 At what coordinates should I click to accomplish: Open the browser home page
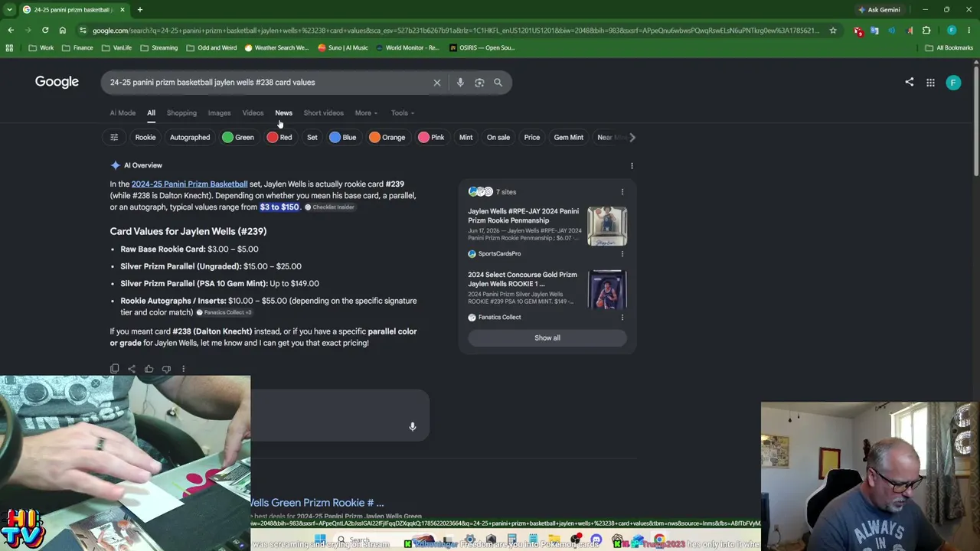click(63, 31)
